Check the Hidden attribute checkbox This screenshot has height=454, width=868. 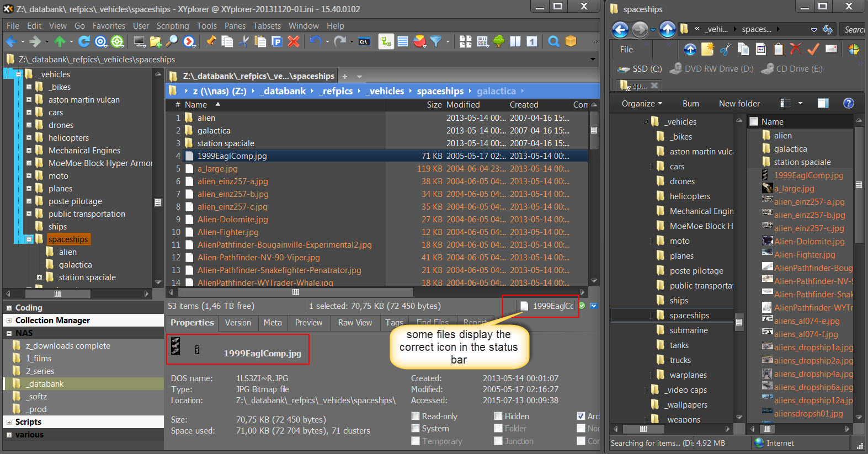[498, 416]
